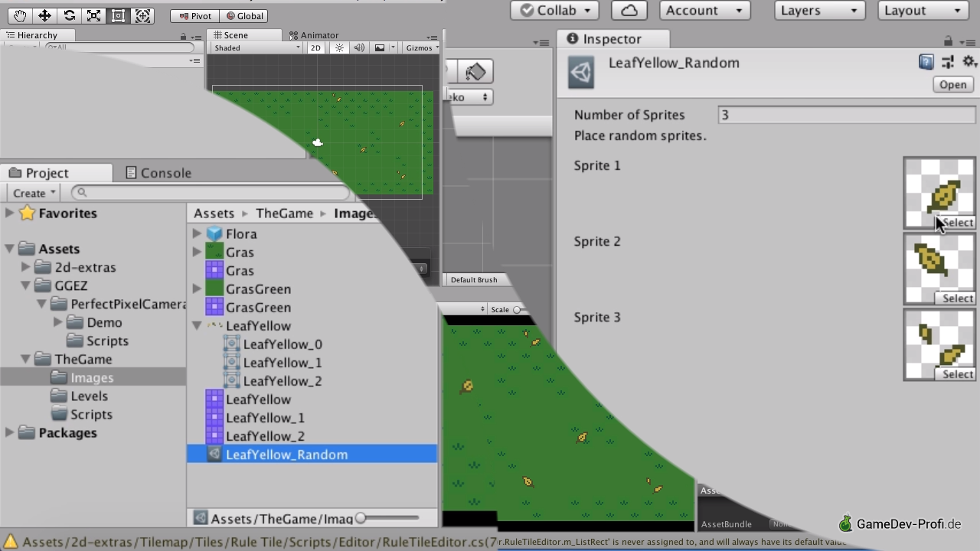The height and width of the screenshot is (551, 980).
Task: Open cloud services panel
Action: coord(629,10)
